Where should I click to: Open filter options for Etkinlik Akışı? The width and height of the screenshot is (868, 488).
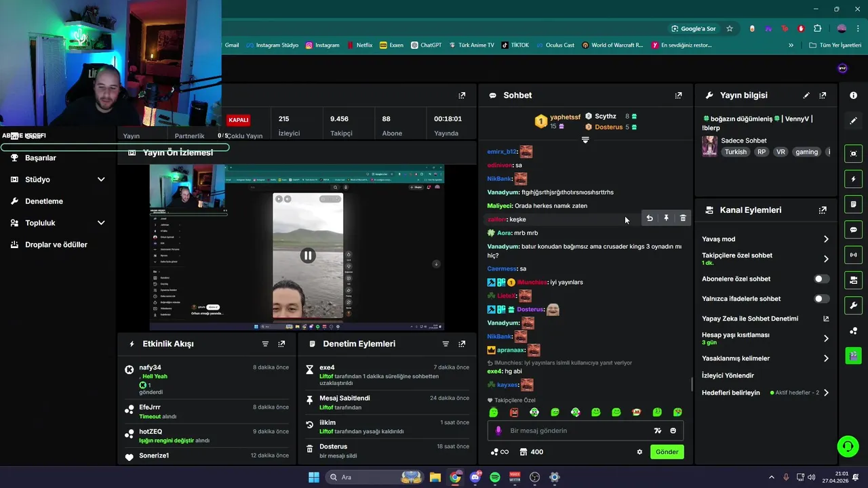[265, 344]
